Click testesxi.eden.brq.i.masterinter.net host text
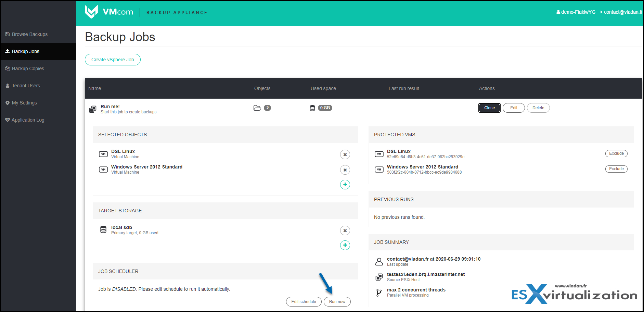This screenshot has width=644, height=312. click(x=426, y=274)
